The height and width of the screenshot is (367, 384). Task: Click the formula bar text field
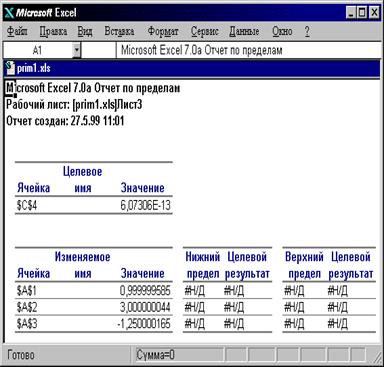[248, 50]
